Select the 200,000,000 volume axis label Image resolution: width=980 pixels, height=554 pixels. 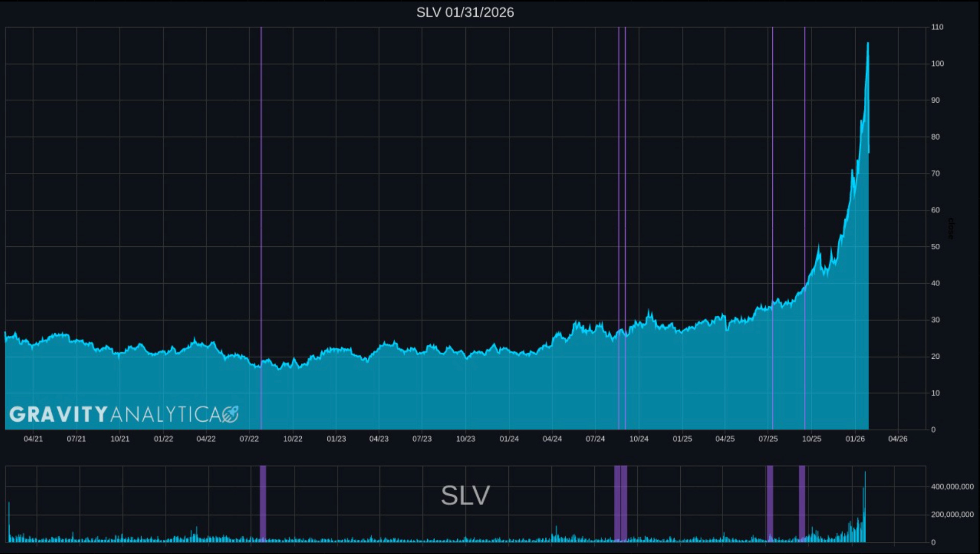click(x=952, y=515)
